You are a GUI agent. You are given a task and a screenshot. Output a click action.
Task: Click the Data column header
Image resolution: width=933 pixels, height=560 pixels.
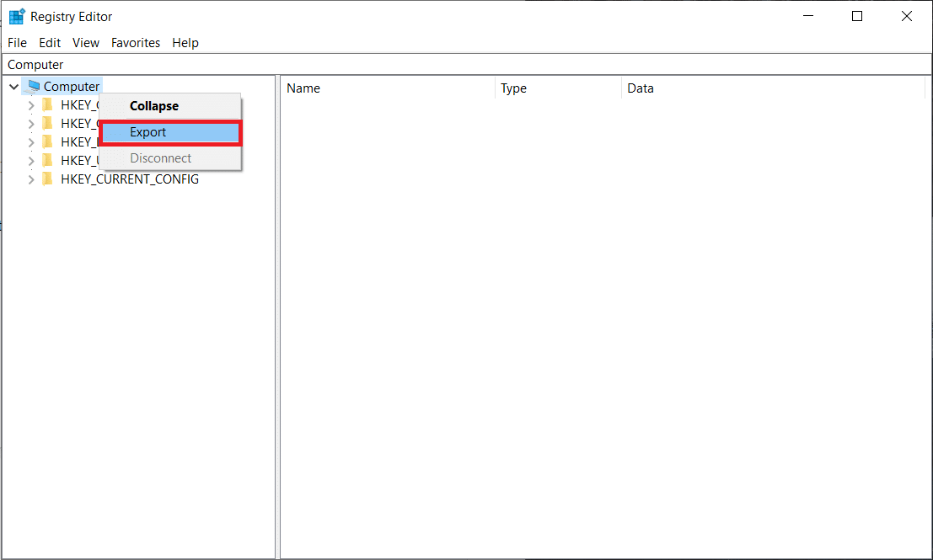click(773, 88)
